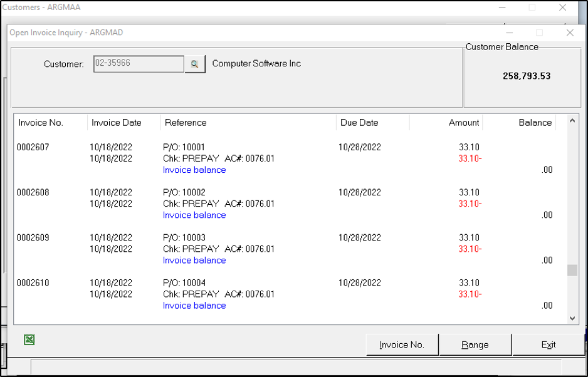Click the P/O: 10003 reference
Screen dimensions: 588x377
tap(184, 237)
